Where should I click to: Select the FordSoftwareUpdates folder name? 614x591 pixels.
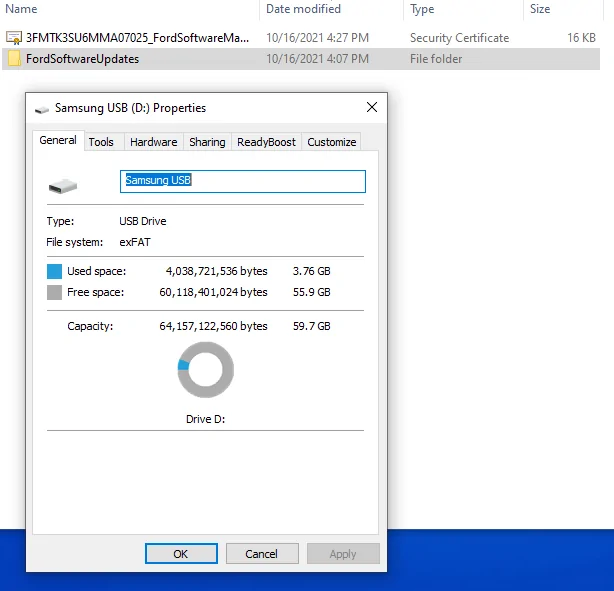(x=83, y=59)
